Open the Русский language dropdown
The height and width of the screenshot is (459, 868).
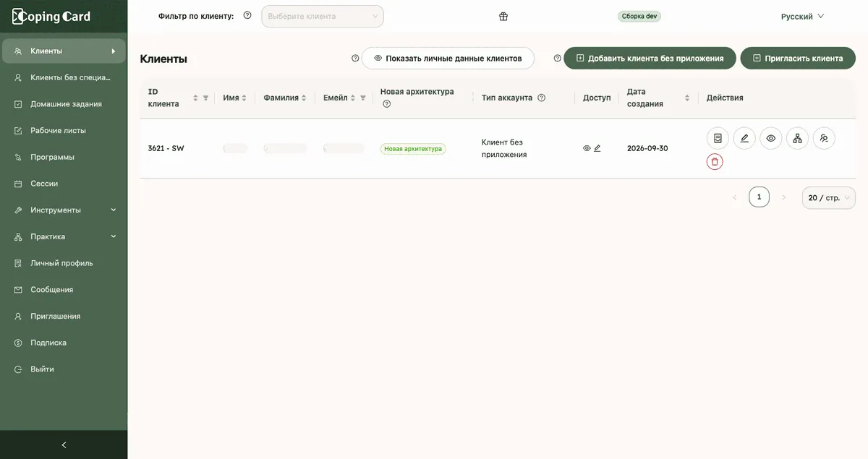pyautogui.click(x=802, y=17)
